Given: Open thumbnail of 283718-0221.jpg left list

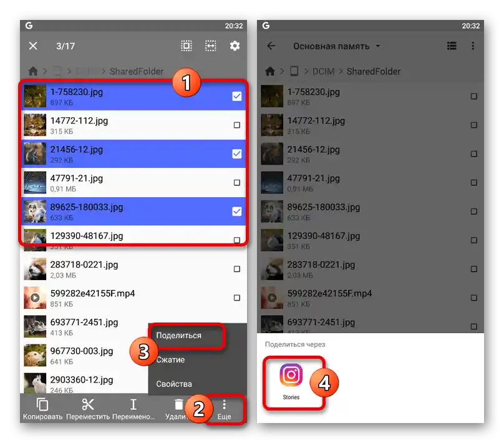Looking at the screenshot, I should [35, 269].
